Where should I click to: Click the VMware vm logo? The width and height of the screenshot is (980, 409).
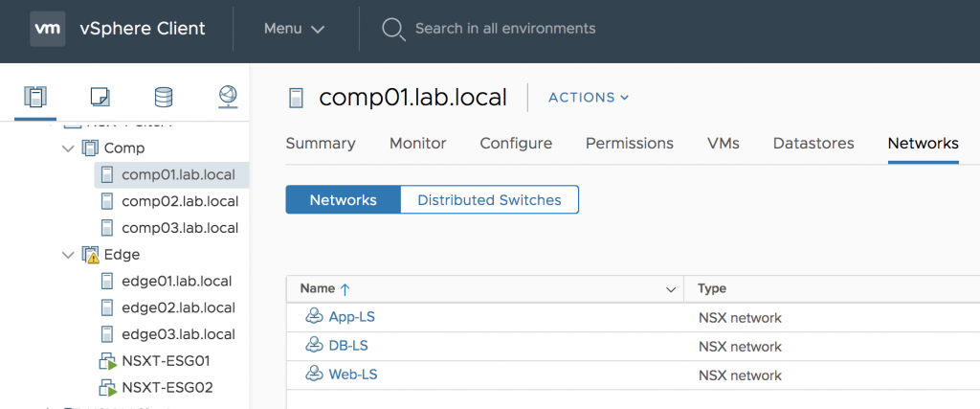point(48,29)
